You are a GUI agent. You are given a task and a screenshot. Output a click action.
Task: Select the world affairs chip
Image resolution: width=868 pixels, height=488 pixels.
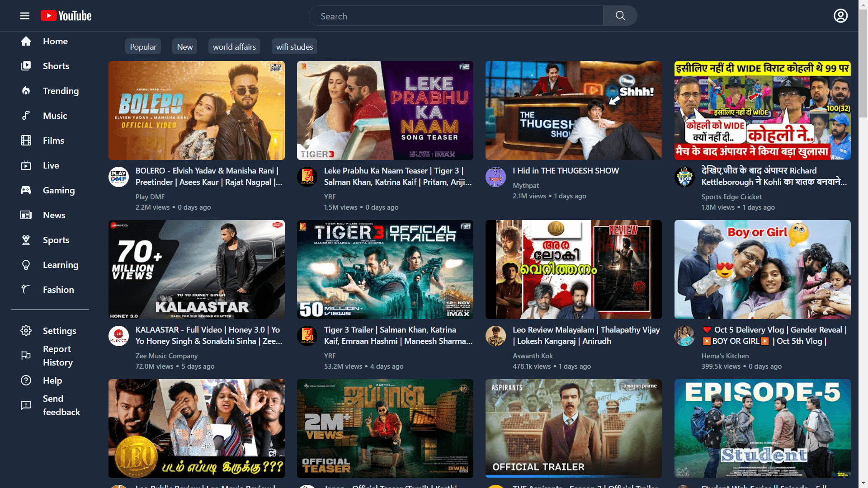(x=234, y=47)
